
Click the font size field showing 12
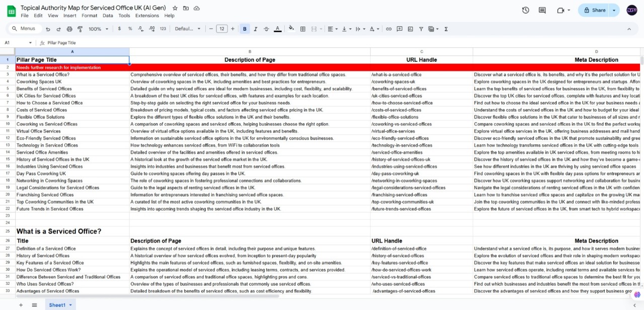click(222, 29)
